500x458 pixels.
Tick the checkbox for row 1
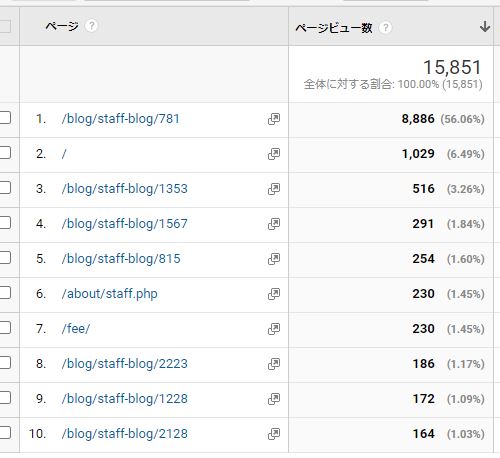tap(5, 118)
